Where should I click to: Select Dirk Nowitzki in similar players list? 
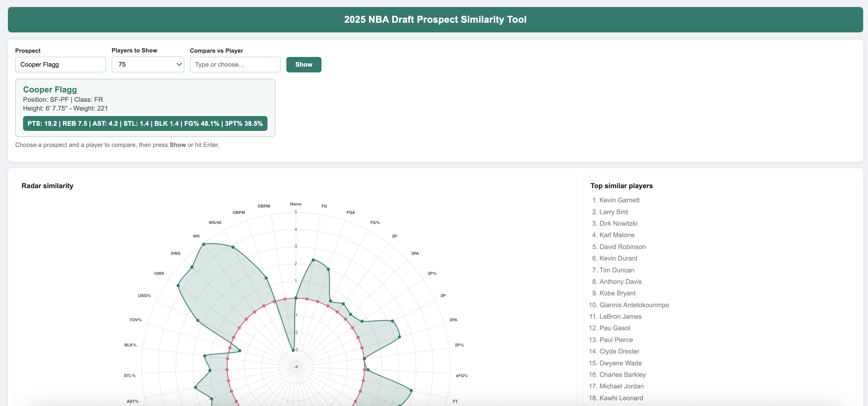(x=618, y=223)
